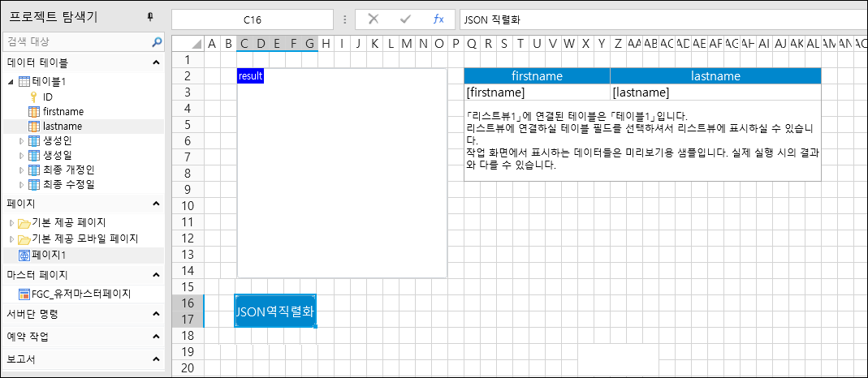This screenshot has height=378, width=868.
Task: Click the lastname column header
Action: (715, 76)
